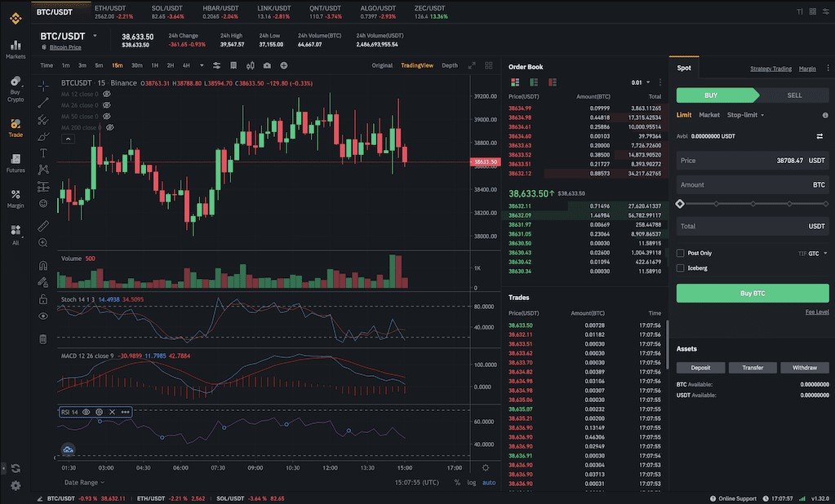835x504 pixels.
Task: Click the amount percentage slider handle
Action: point(680,203)
